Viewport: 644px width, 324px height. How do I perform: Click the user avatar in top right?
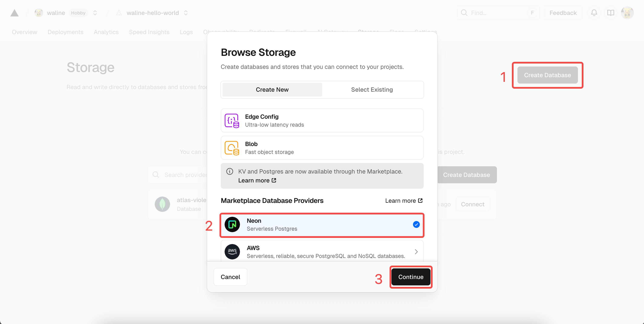[x=627, y=13]
